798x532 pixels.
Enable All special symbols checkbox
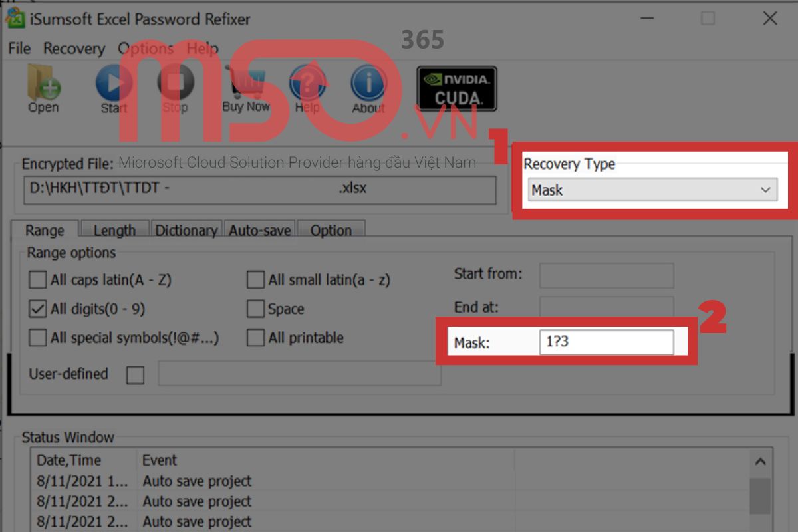click(x=37, y=338)
